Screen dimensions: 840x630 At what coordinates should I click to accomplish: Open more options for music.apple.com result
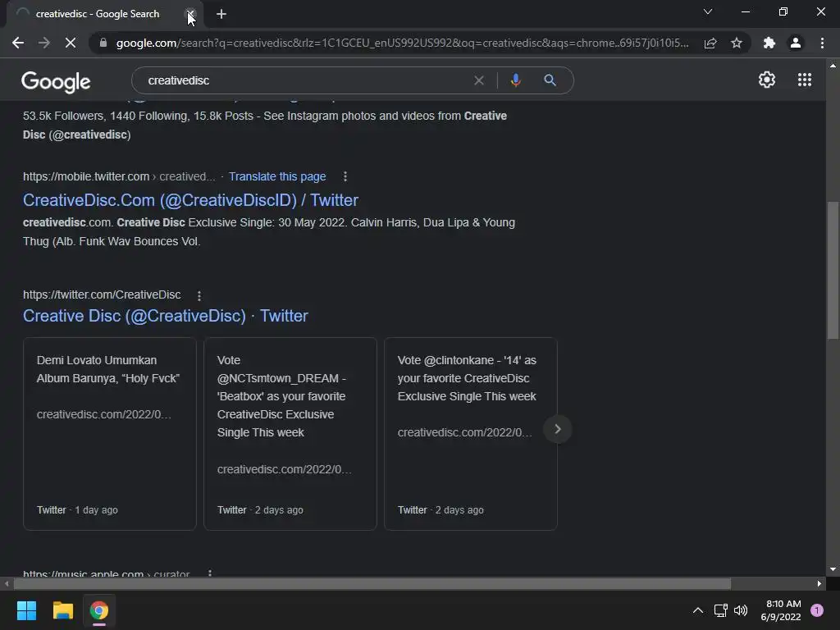tap(210, 573)
